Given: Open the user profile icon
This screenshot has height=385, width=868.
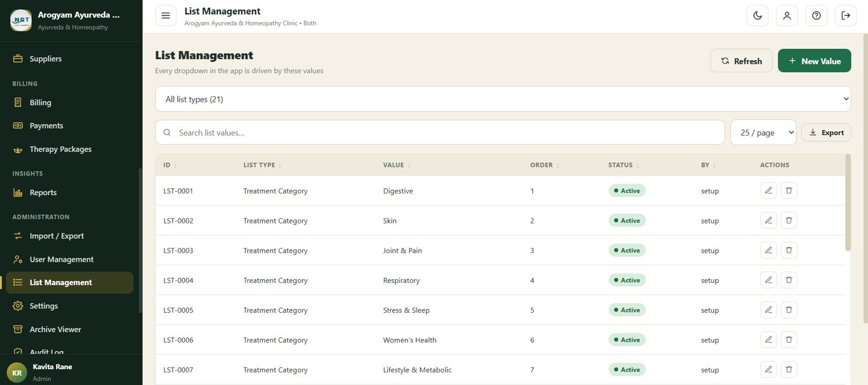Looking at the screenshot, I should tap(787, 16).
